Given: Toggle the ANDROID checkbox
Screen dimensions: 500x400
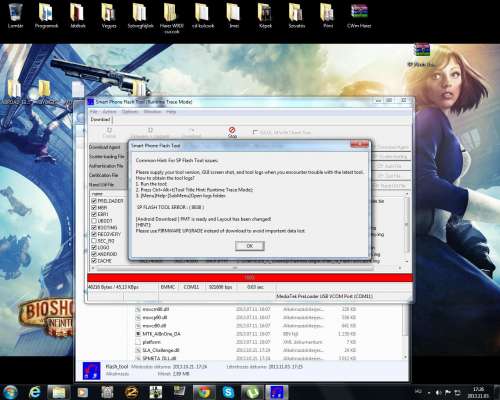Looking at the screenshot, I should coord(94,254).
